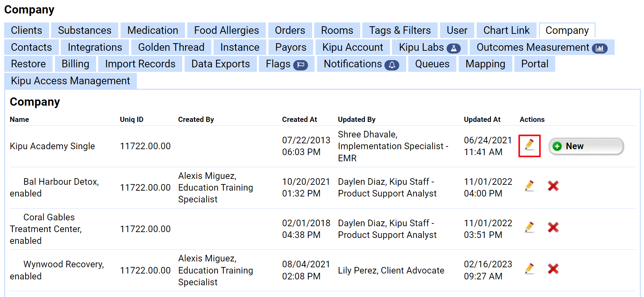
Task: Edit the Kipu Academy Single company entry
Action: pos(529,146)
